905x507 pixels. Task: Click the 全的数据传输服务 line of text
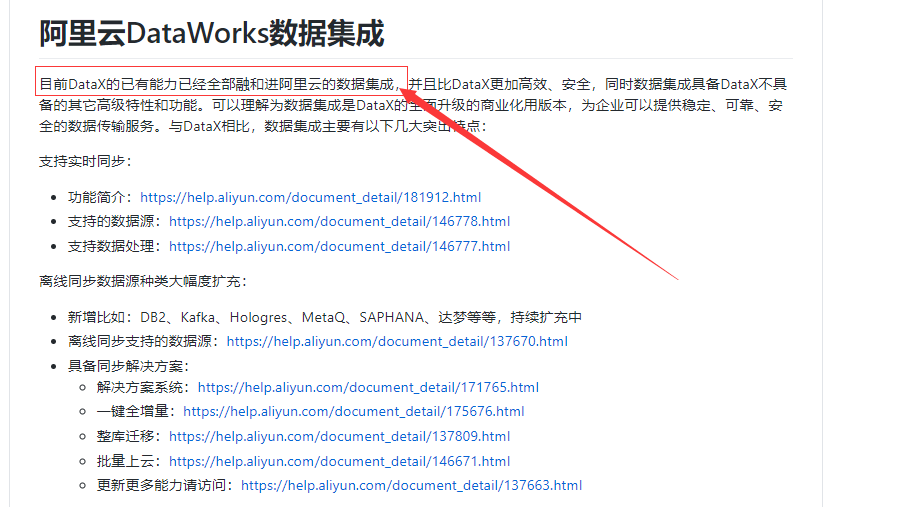click(263, 126)
